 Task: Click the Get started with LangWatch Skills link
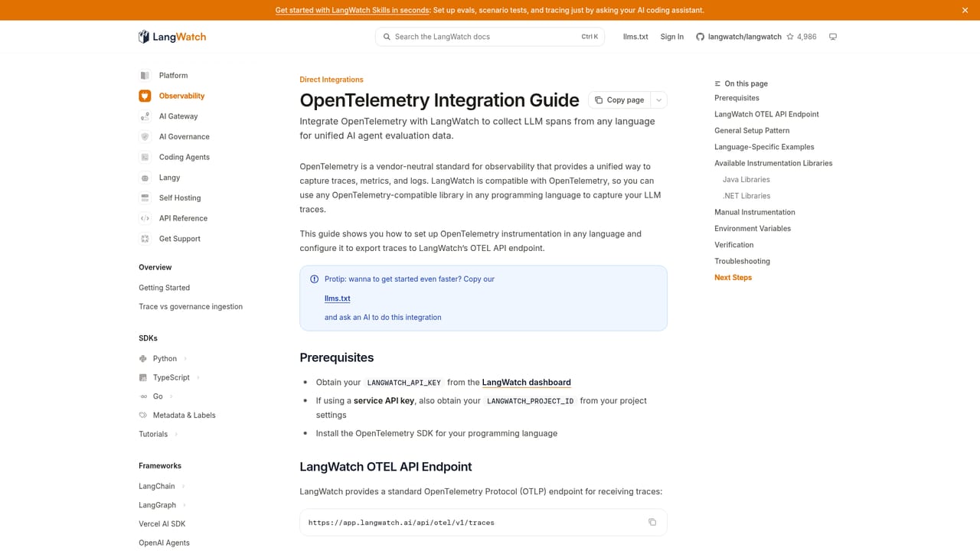353,10
